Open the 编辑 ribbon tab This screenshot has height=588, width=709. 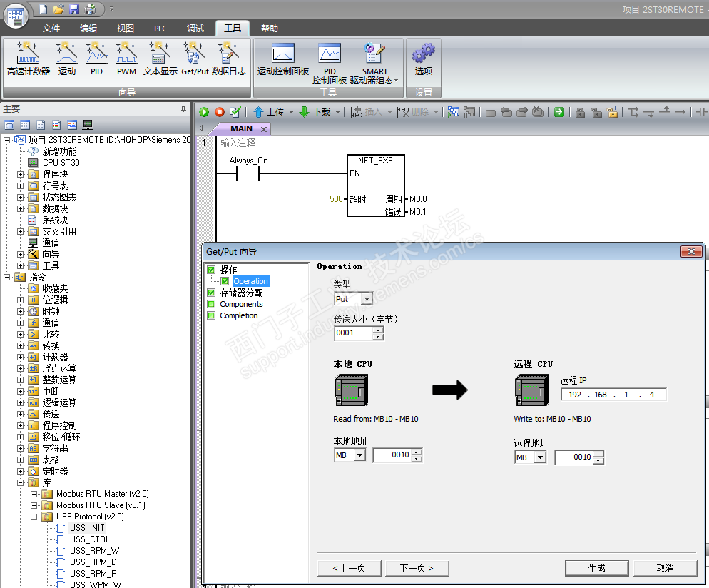88,29
